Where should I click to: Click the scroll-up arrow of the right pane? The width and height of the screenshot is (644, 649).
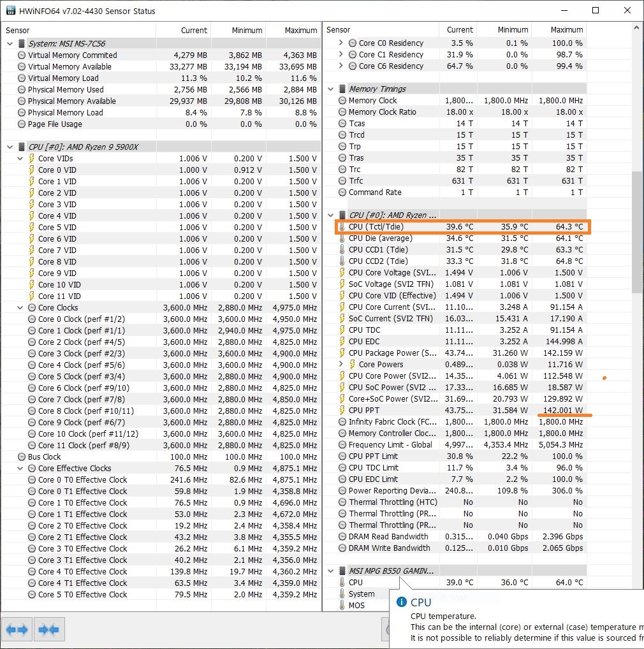coord(636,27)
